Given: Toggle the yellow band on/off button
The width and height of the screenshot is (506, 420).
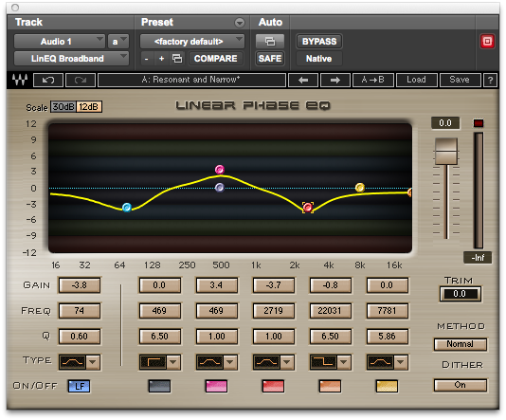Looking at the screenshot, I should (x=387, y=386).
